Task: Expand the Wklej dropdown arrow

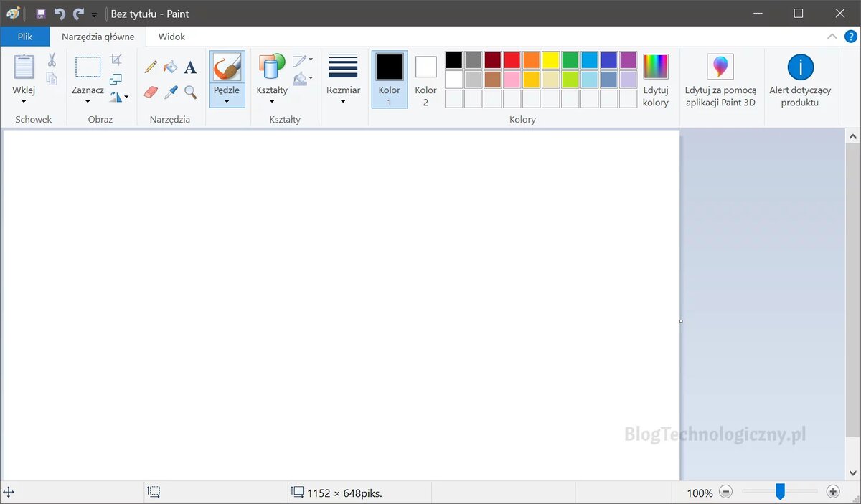Action: pyautogui.click(x=24, y=101)
